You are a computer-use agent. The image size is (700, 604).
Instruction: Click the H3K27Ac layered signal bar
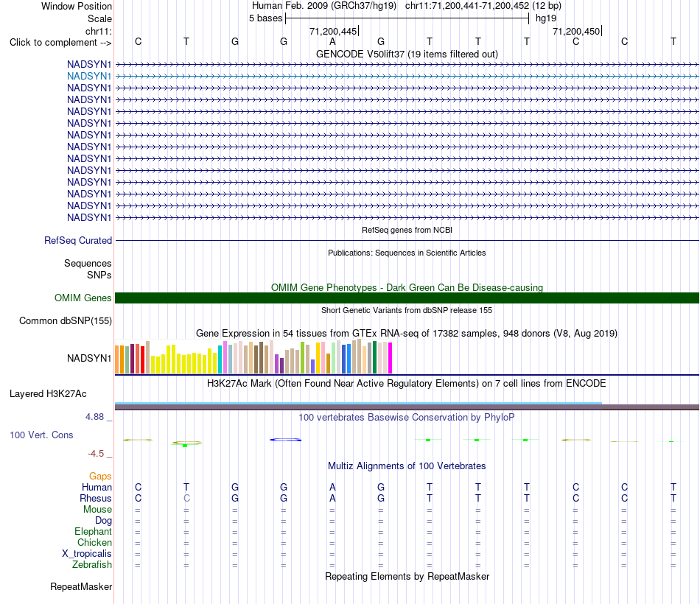407,406
